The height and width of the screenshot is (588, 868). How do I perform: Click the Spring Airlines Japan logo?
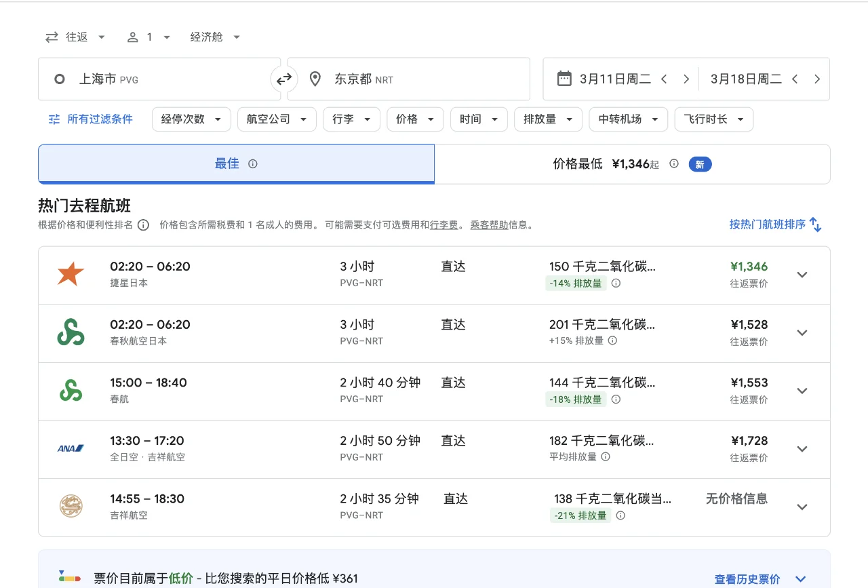pyautogui.click(x=71, y=332)
